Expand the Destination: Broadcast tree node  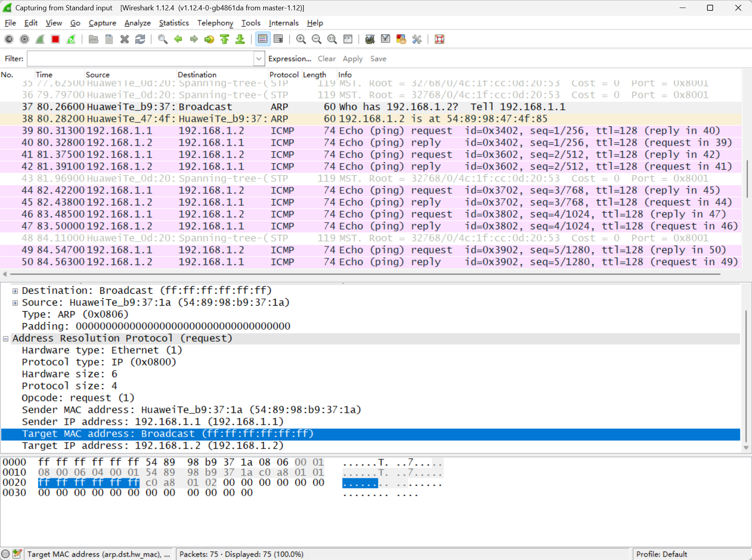(15, 291)
